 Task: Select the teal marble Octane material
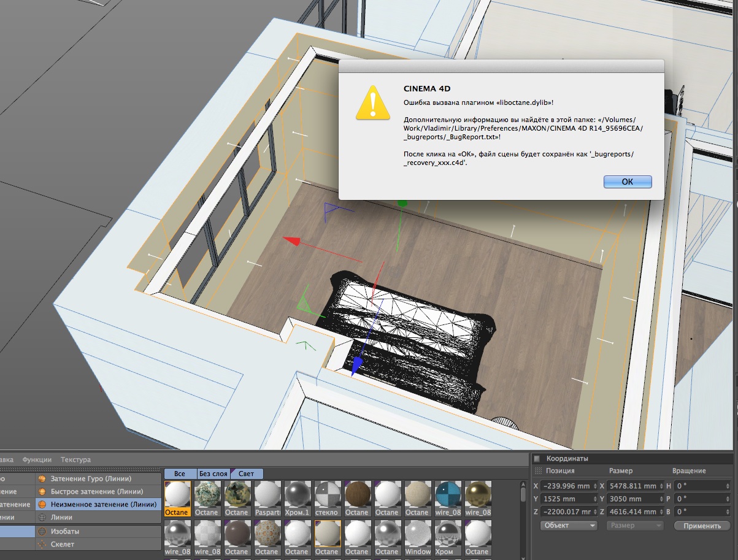207,498
